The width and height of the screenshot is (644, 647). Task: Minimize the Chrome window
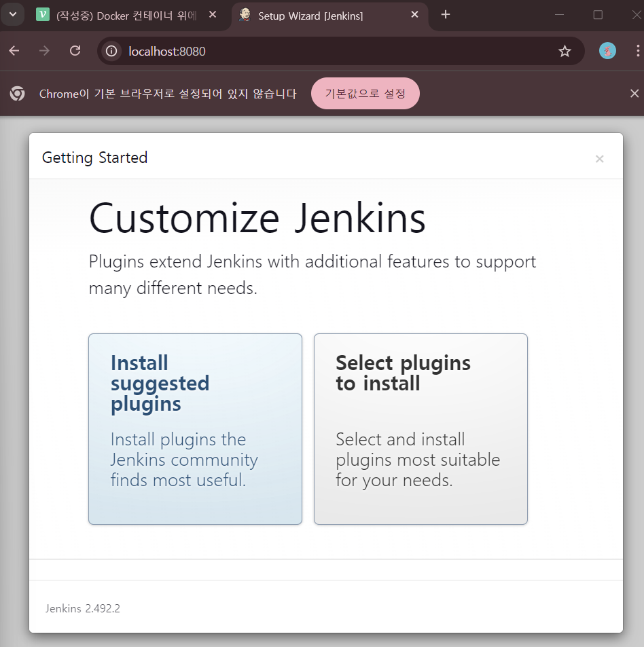pyautogui.click(x=559, y=15)
